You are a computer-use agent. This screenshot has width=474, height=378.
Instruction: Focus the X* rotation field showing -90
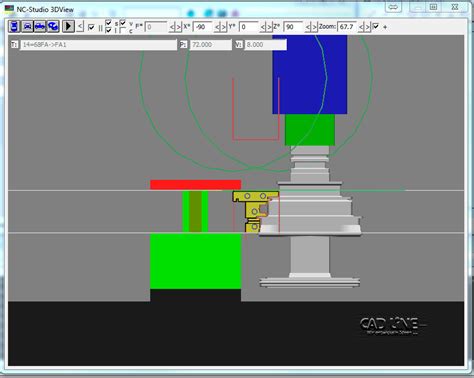(203, 27)
